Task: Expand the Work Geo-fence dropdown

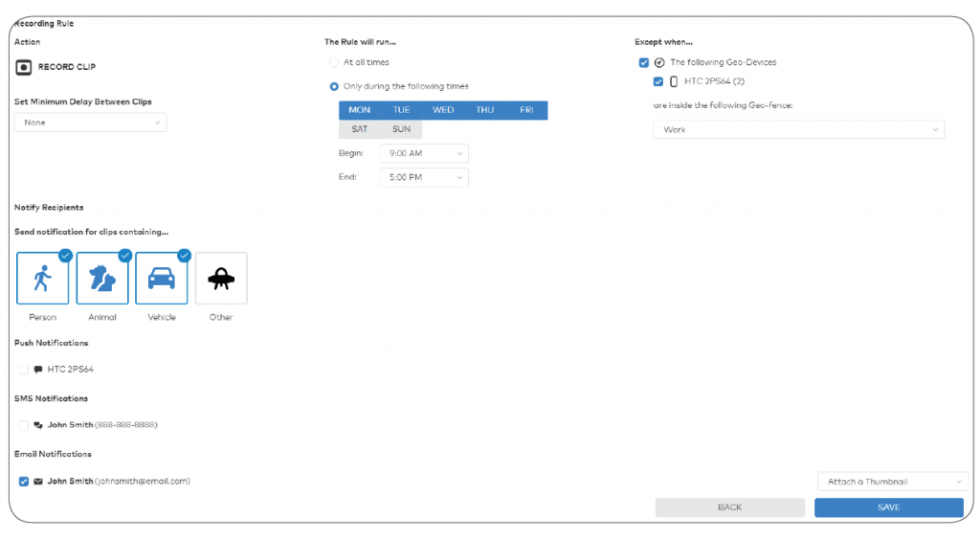Action: click(x=798, y=129)
